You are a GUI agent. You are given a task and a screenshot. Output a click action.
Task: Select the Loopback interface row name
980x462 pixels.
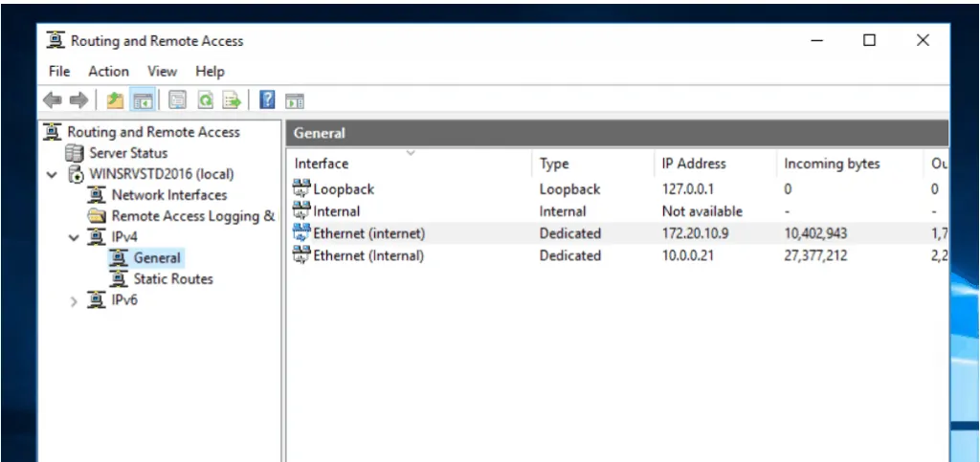(x=344, y=188)
